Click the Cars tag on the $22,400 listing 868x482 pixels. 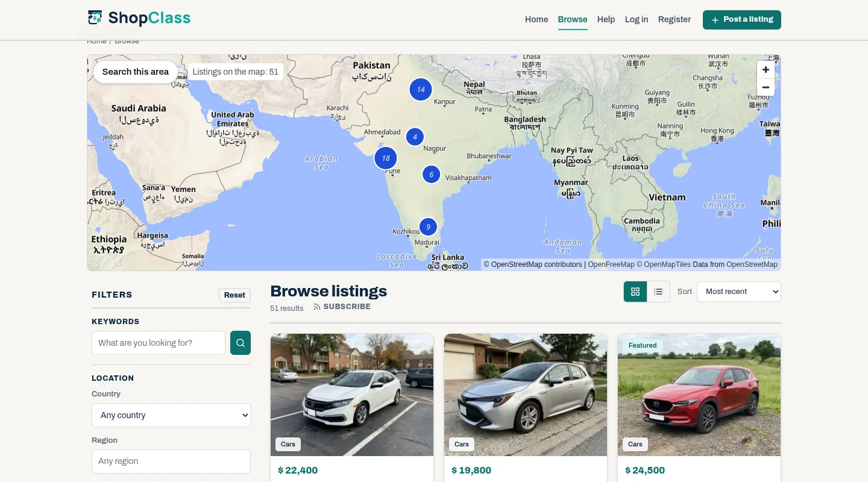(288, 444)
